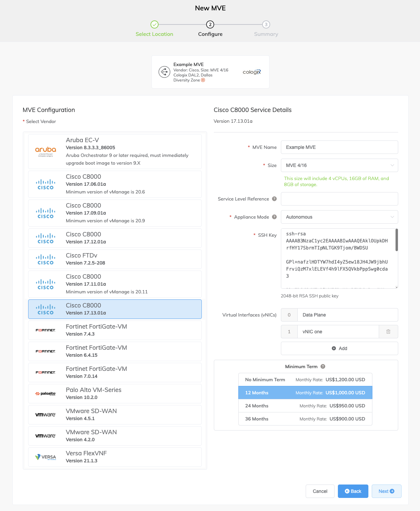Choose Cisco C8000 Version 17.09.01a
420x511 pixels.
coord(115,213)
